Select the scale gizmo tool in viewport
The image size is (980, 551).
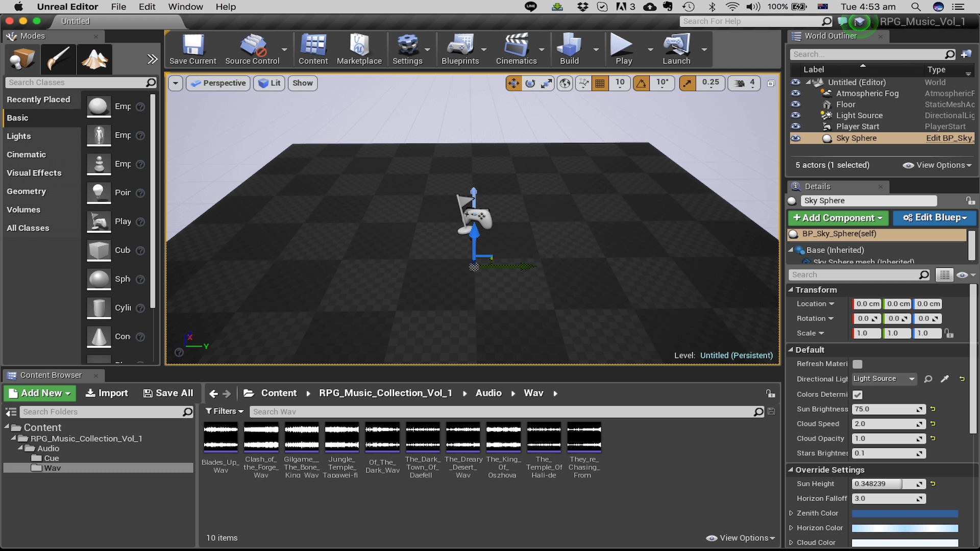pyautogui.click(x=547, y=83)
